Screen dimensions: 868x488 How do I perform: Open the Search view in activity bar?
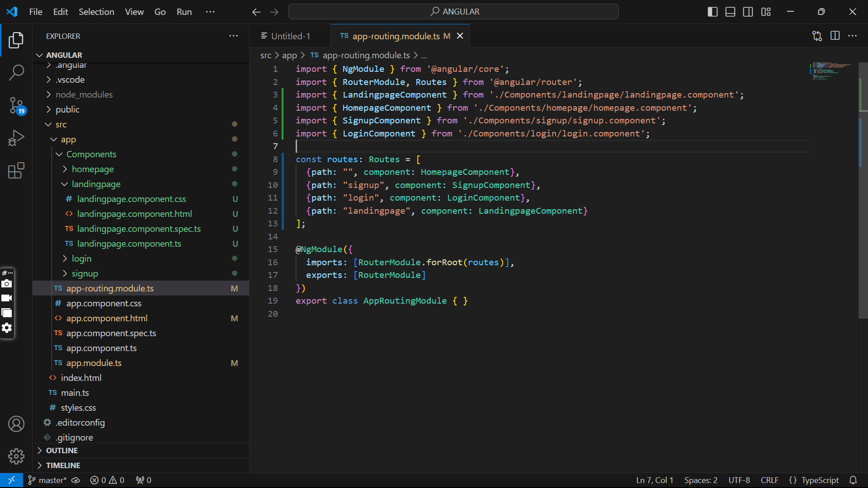pyautogui.click(x=16, y=72)
